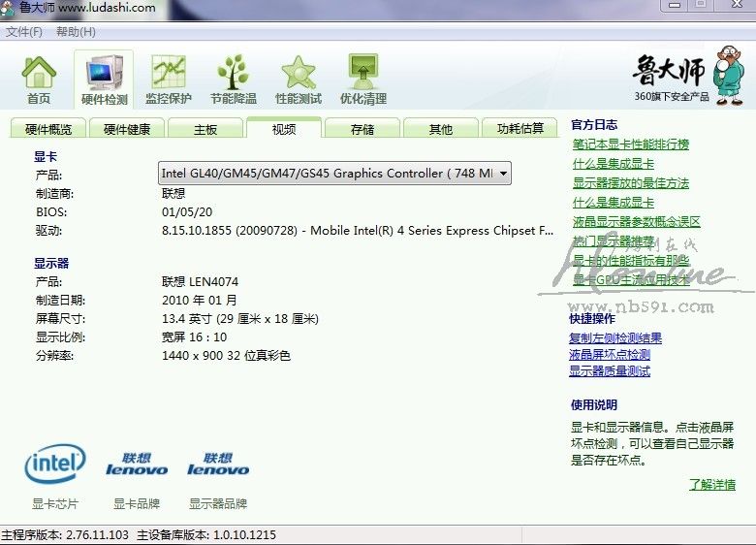Image resolution: width=756 pixels, height=545 pixels.
Task: Close the 鲁大师 window
Action: pyautogui.click(x=737, y=5)
